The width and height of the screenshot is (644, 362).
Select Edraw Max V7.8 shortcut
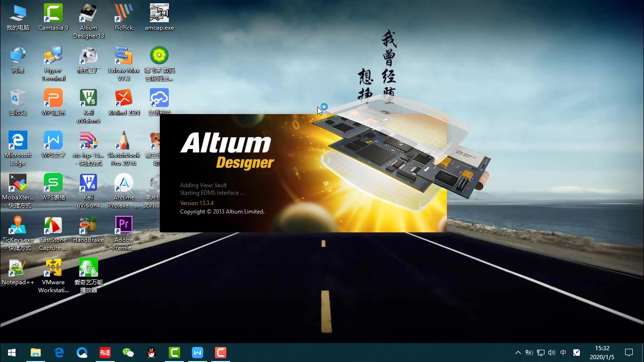[124, 64]
